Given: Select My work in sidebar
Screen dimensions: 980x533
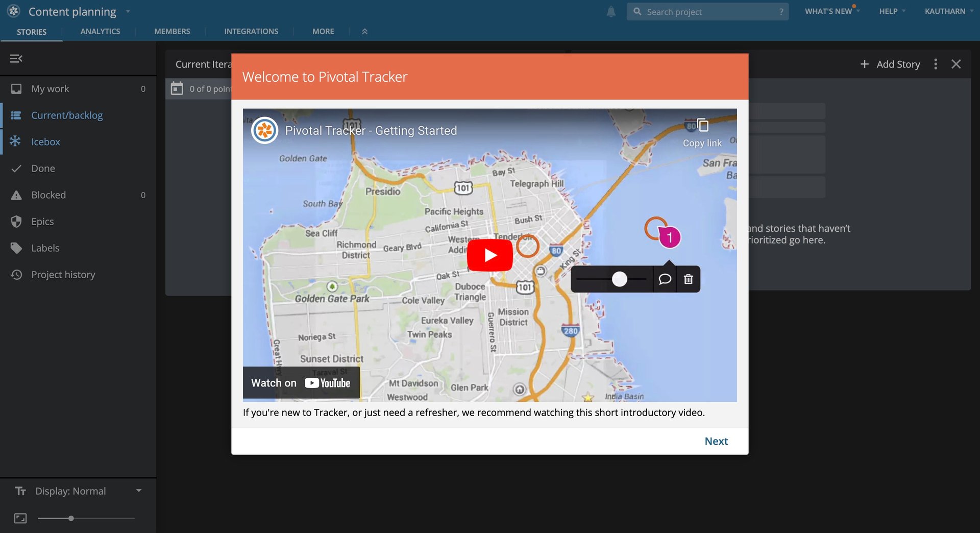Looking at the screenshot, I should [x=78, y=89].
